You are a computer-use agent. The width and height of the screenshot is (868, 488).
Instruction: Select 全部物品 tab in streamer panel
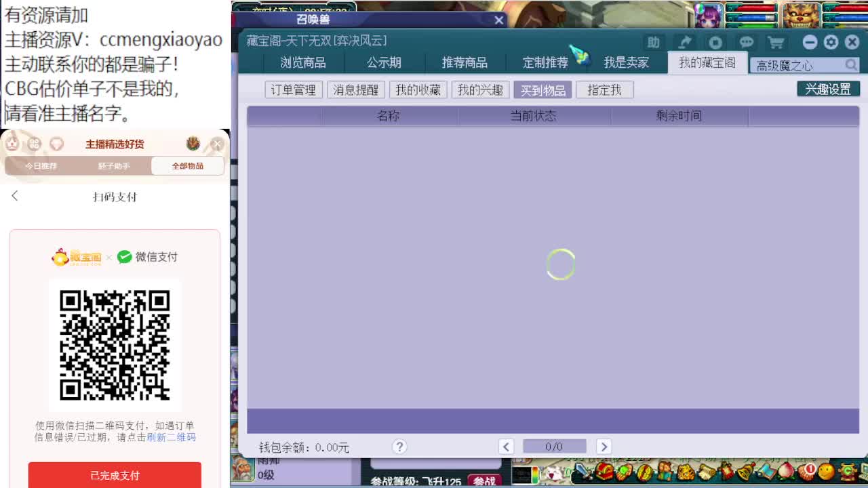(x=188, y=165)
